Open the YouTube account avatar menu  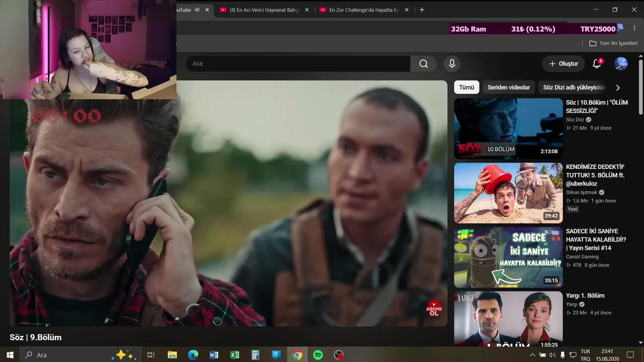click(621, 64)
